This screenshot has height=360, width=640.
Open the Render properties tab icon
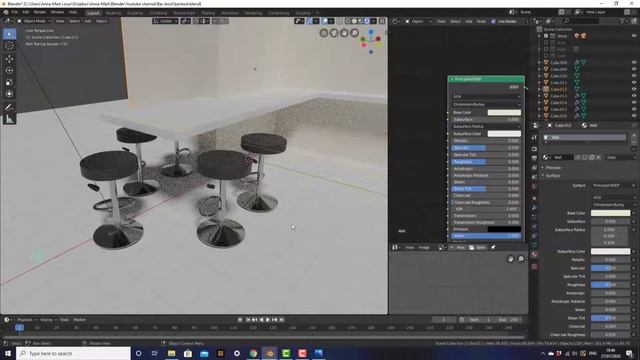pos(534,149)
